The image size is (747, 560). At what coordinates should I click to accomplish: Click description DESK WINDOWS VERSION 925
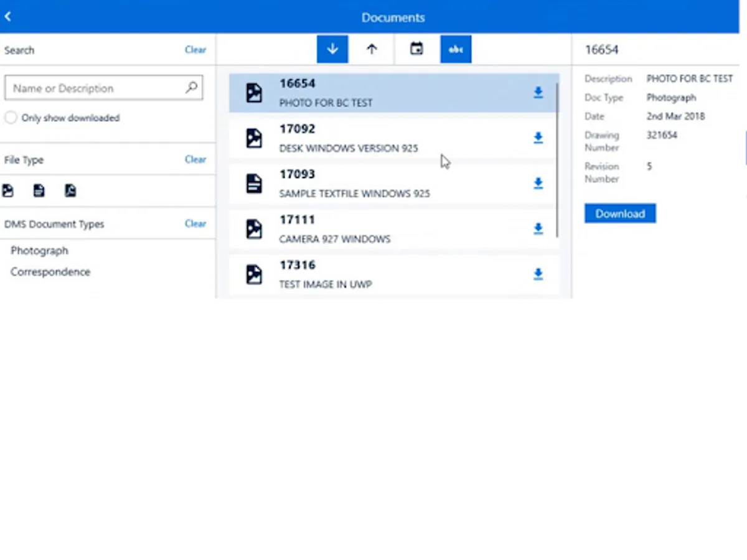349,148
